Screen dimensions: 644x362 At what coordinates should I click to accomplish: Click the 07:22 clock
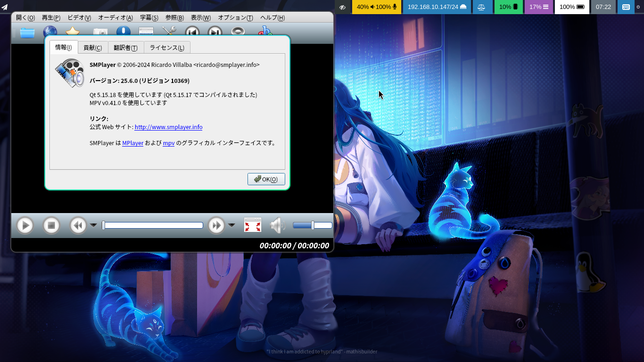pyautogui.click(x=603, y=7)
